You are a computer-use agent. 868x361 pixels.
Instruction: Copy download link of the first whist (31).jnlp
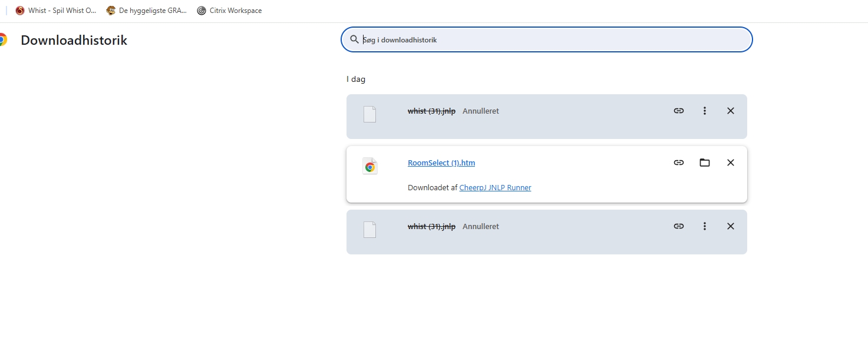coord(679,111)
